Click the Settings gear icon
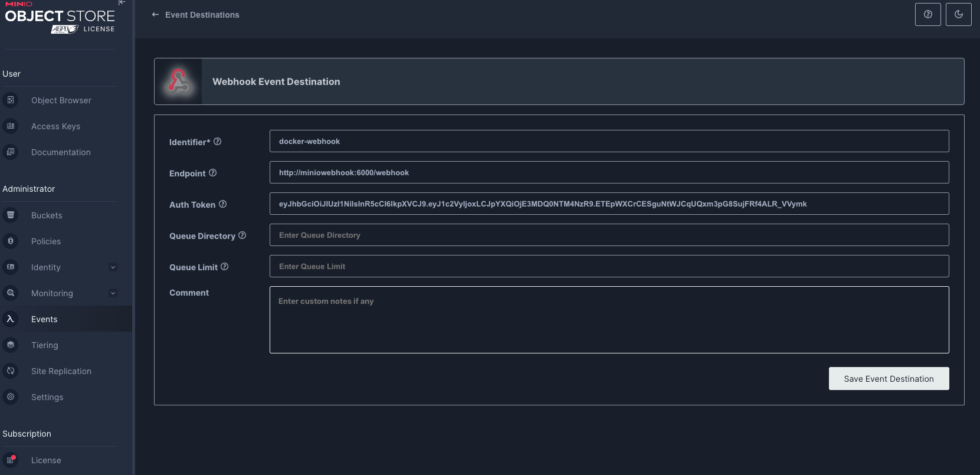The height and width of the screenshot is (475, 980). [x=11, y=397]
